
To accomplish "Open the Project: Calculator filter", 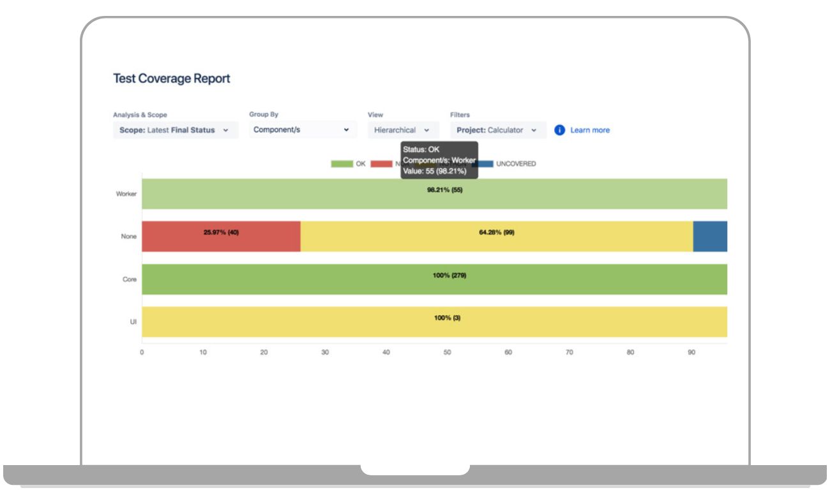I will pos(497,130).
